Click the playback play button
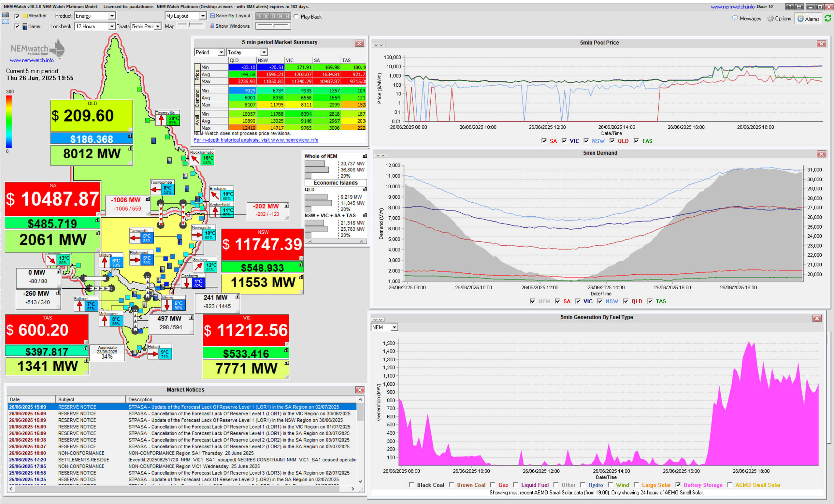The width and height of the screenshot is (834, 504). 259,16
